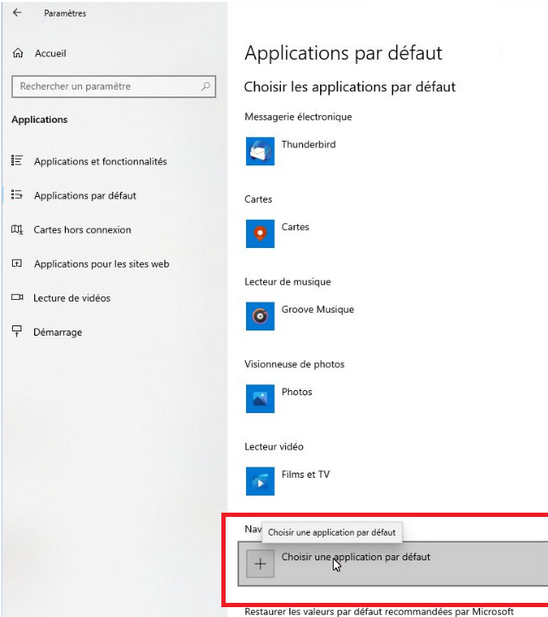Viewport: 548px width, 617px height.
Task: Click the Films et TV icon
Action: click(x=260, y=481)
